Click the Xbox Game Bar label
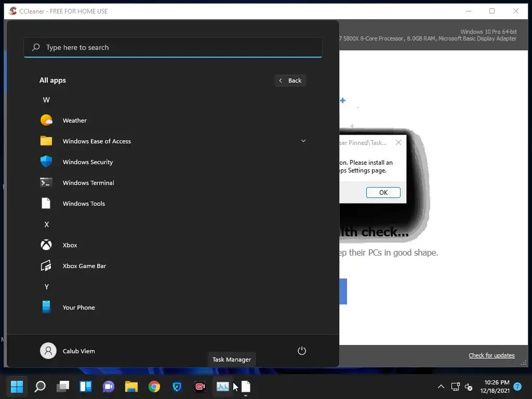 (84, 266)
